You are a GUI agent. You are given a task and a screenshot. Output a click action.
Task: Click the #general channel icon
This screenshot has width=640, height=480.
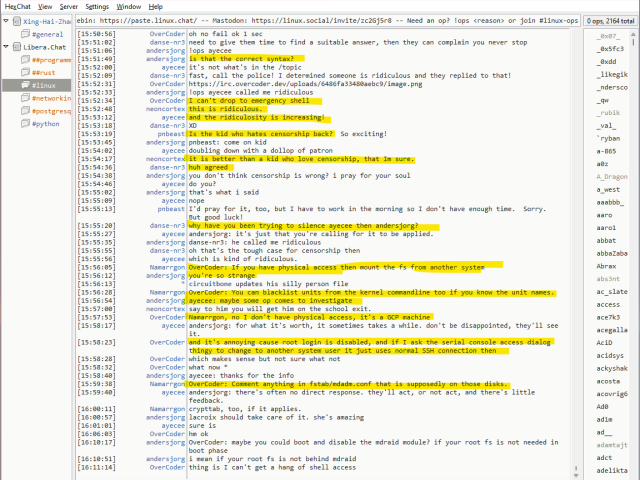tap(25, 33)
